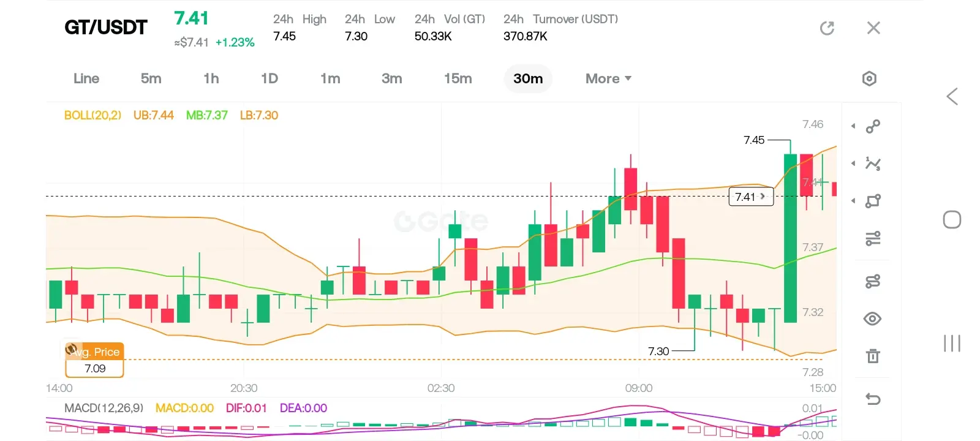Open MACD(12,26,9) indicator settings

[104, 408]
